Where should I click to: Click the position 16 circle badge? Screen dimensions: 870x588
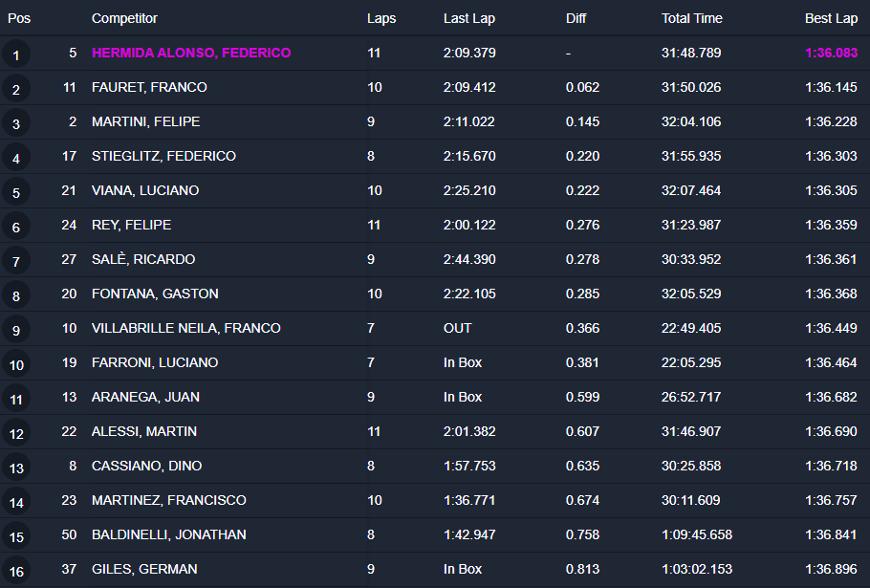pos(16,571)
